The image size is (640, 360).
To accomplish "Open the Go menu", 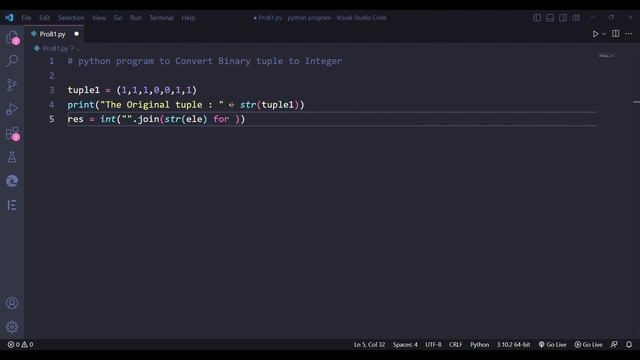I will 118,18.
